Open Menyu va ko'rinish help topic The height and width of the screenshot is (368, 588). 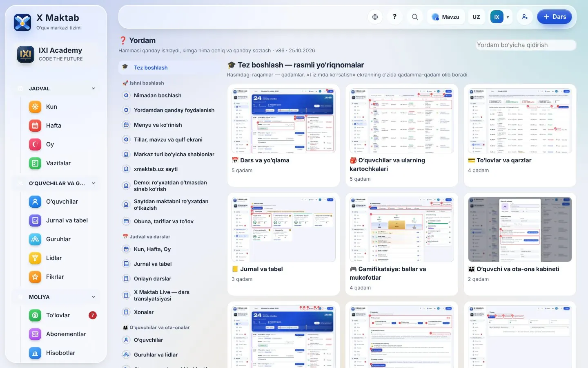(x=169, y=125)
